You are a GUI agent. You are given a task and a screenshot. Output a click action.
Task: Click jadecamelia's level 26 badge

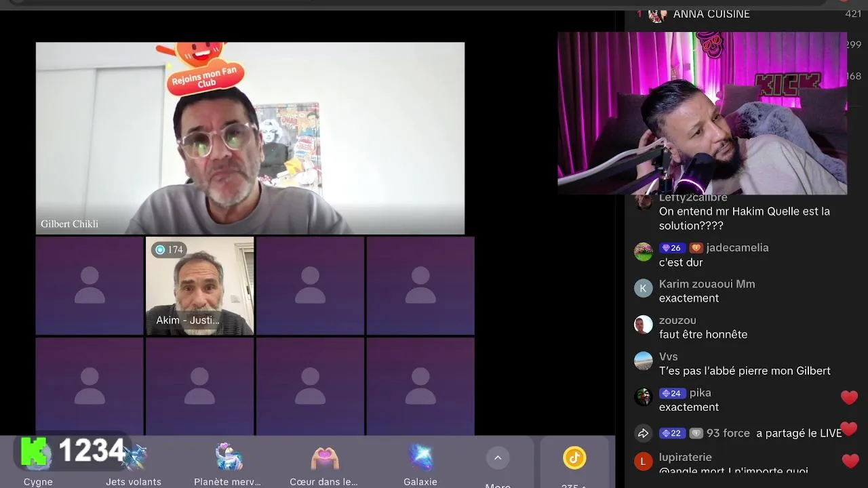[x=671, y=248]
